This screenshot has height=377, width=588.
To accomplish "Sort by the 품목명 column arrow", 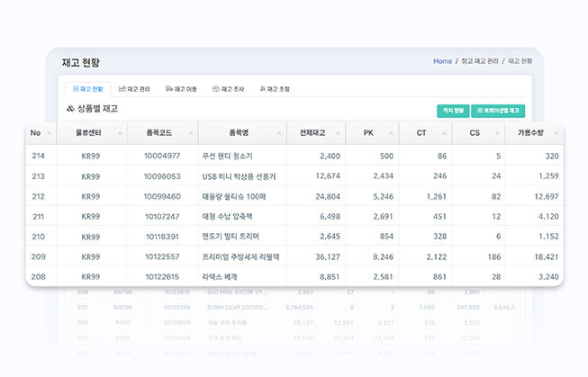I will point(279,133).
